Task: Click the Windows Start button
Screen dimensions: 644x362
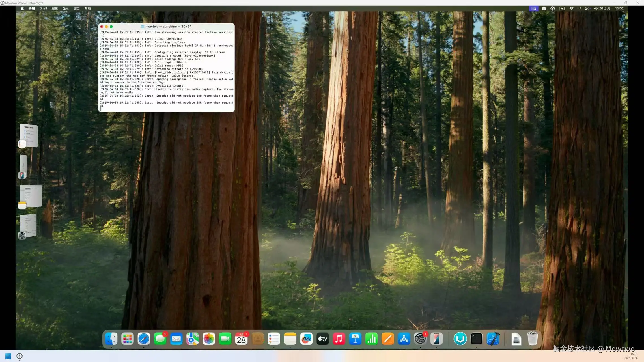Action: (x=8, y=356)
